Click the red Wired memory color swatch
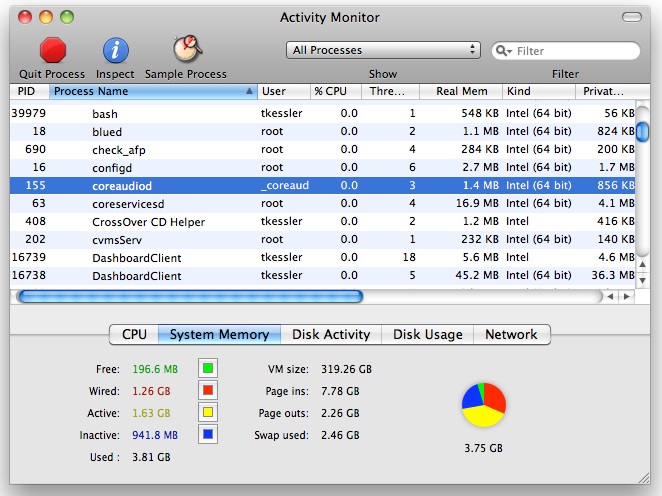This screenshot has width=662, height=496. click(x=208, y=390)
